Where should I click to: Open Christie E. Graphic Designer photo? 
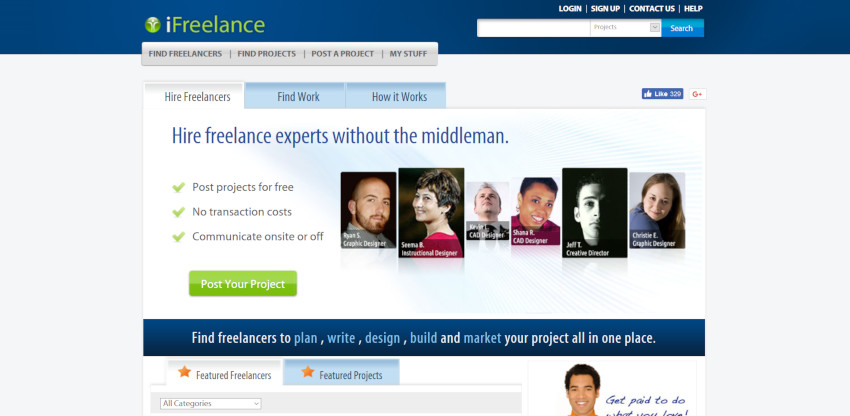point(657,210)
